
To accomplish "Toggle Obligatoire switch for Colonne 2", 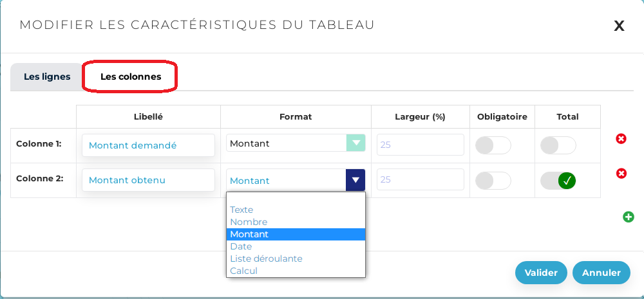I will [x=493, y=181].
